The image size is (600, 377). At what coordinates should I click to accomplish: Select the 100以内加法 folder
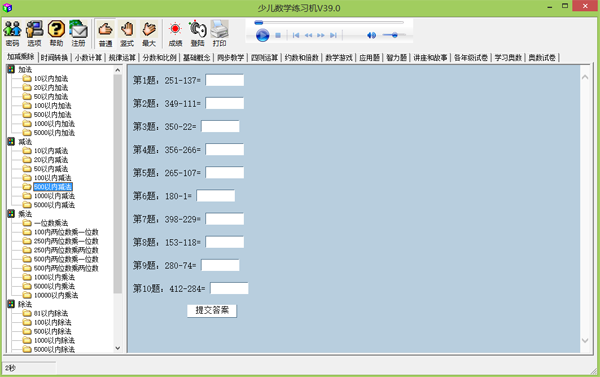[52, 106]
